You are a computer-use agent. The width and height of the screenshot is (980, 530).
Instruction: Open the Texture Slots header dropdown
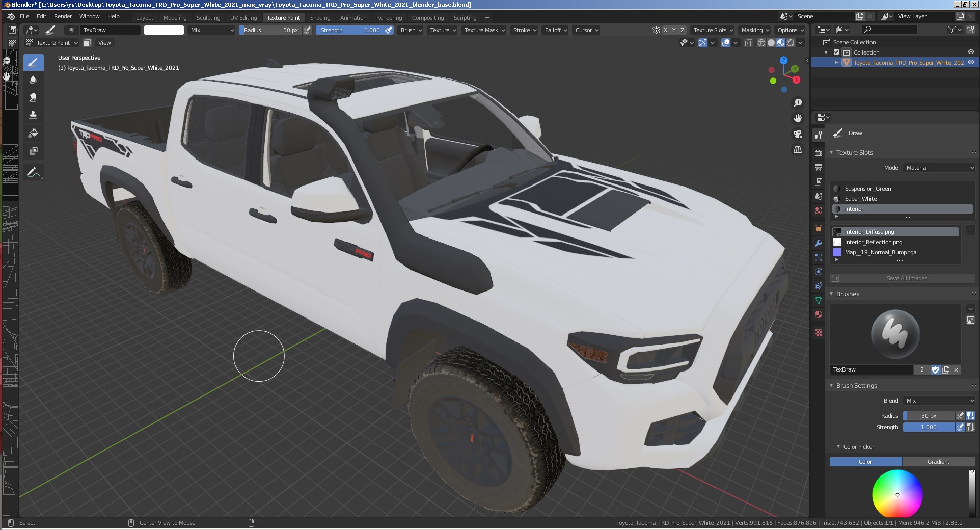(x=713, y=30)
